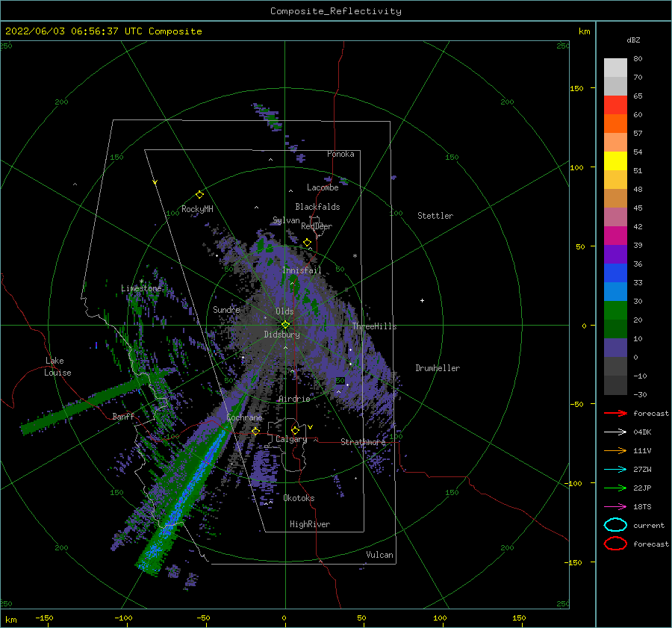Click the white 04DK arrow icon

click(x=615, y=432)
